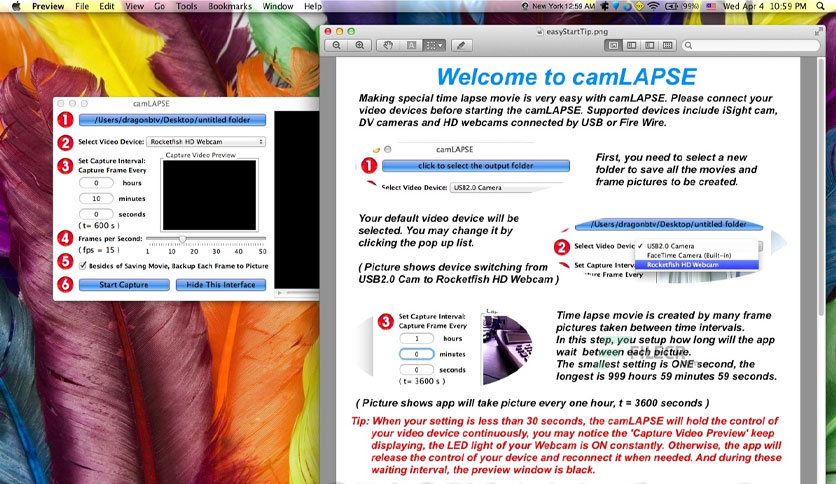The image size is (836, 484).
Task: Enter full screen via Preview window corner arrows
Action: point(818,32)
